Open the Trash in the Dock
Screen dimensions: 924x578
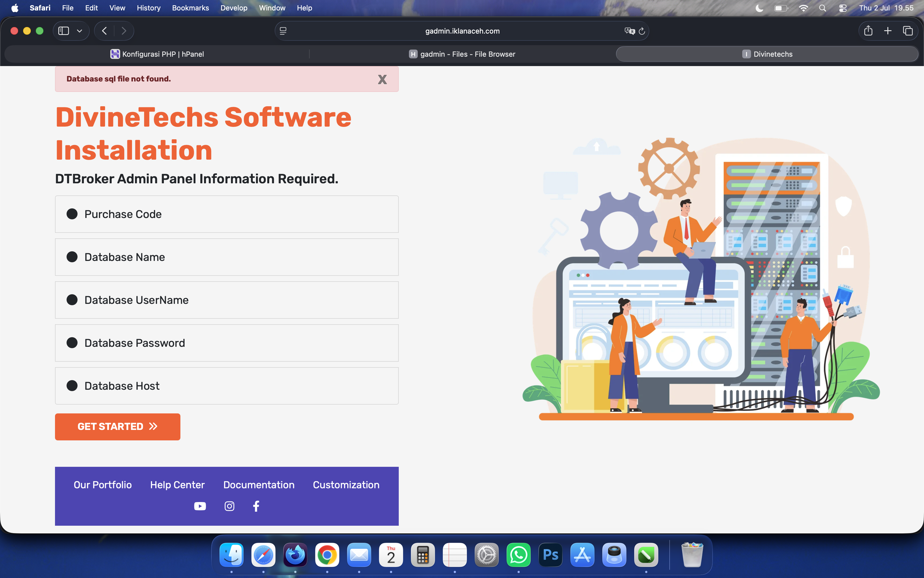click(692, 555)
